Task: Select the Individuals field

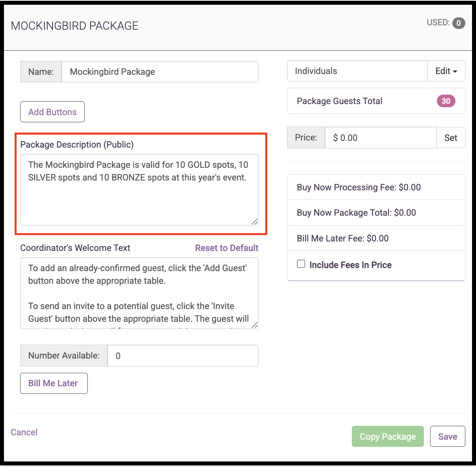Action: click(x=357, y=71)
